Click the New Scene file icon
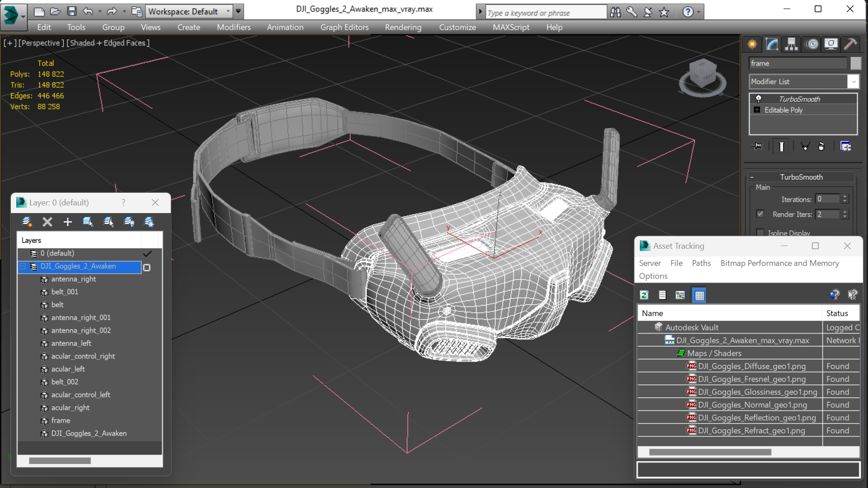Screen dimensions: 868x488 click(39, 11)
